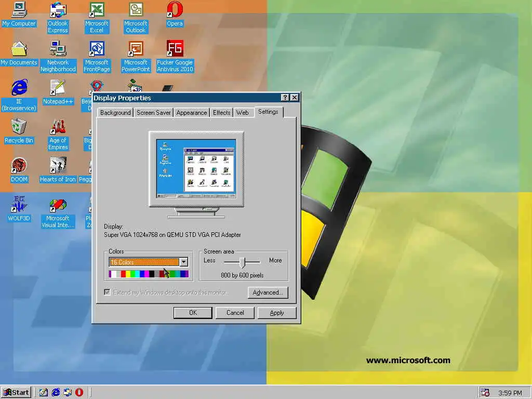Click the OK button

(193, 313)
